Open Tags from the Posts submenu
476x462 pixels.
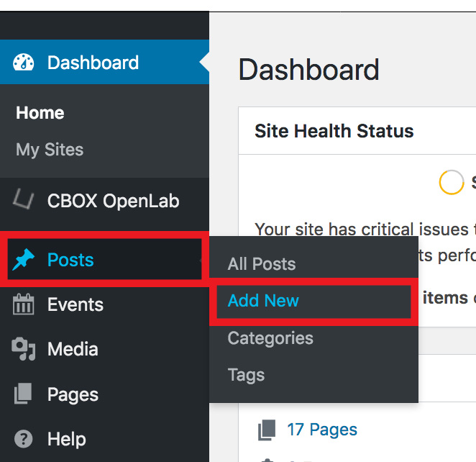click(246, 375)
